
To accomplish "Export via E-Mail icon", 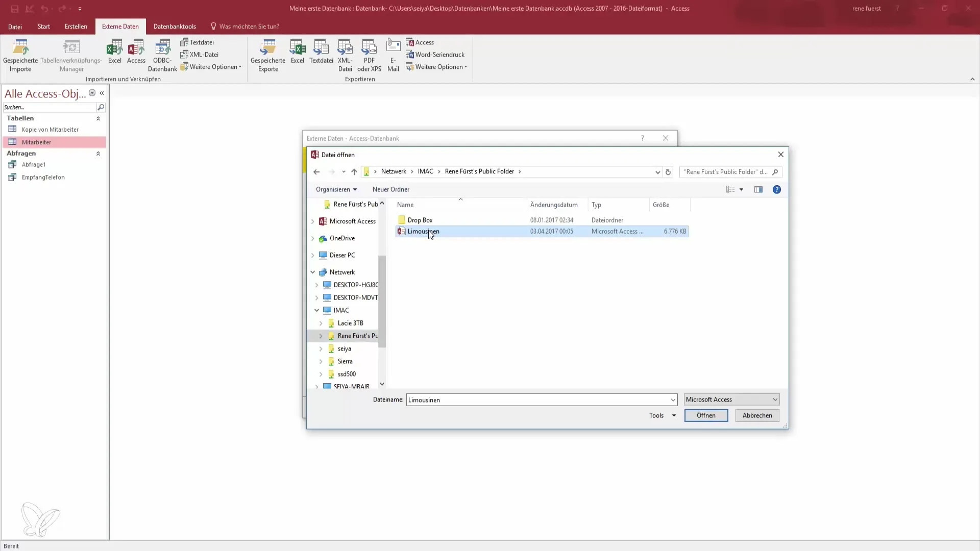I will coord(393,55).
